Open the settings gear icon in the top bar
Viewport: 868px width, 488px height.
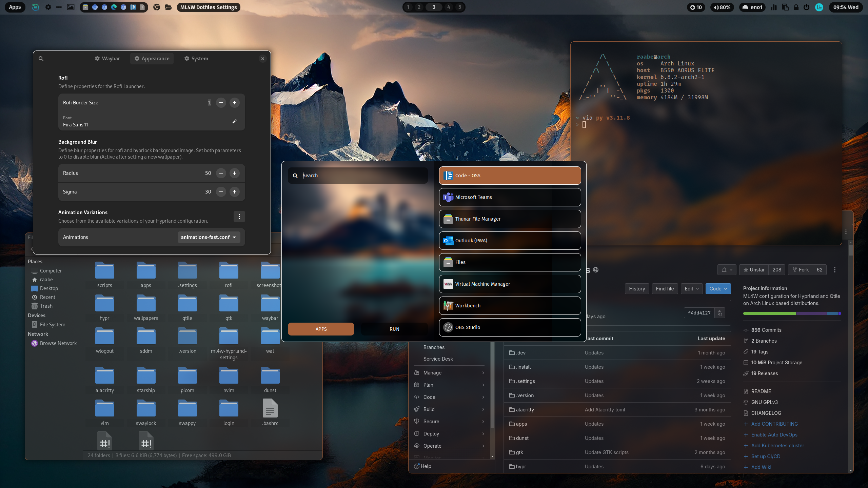48,7
